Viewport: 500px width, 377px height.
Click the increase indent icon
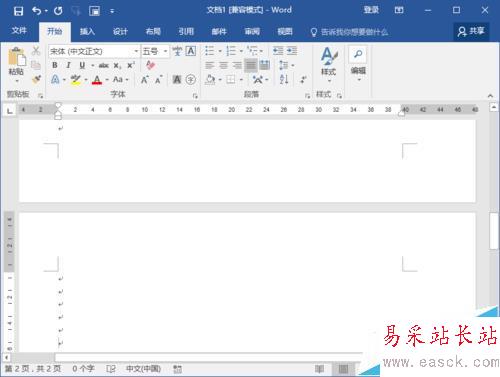click(292, 51)
